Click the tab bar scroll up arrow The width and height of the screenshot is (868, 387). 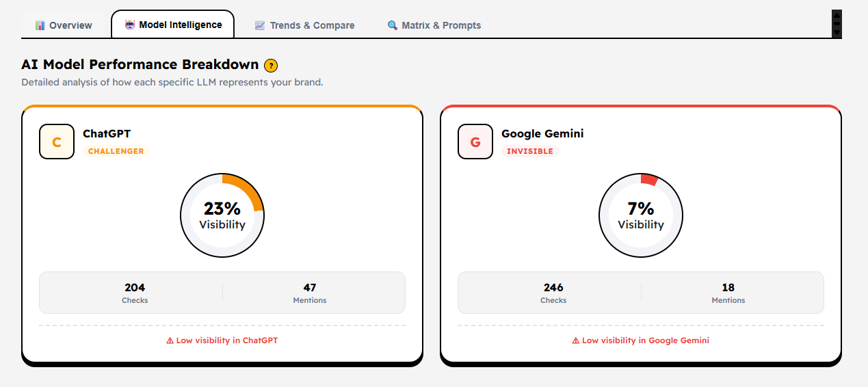(x=837, y=14)
